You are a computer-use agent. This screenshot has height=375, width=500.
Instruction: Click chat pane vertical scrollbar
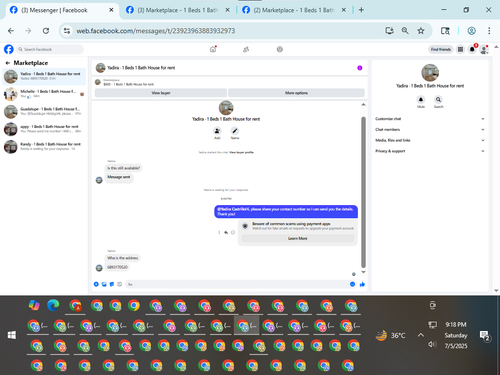[363, 192]
